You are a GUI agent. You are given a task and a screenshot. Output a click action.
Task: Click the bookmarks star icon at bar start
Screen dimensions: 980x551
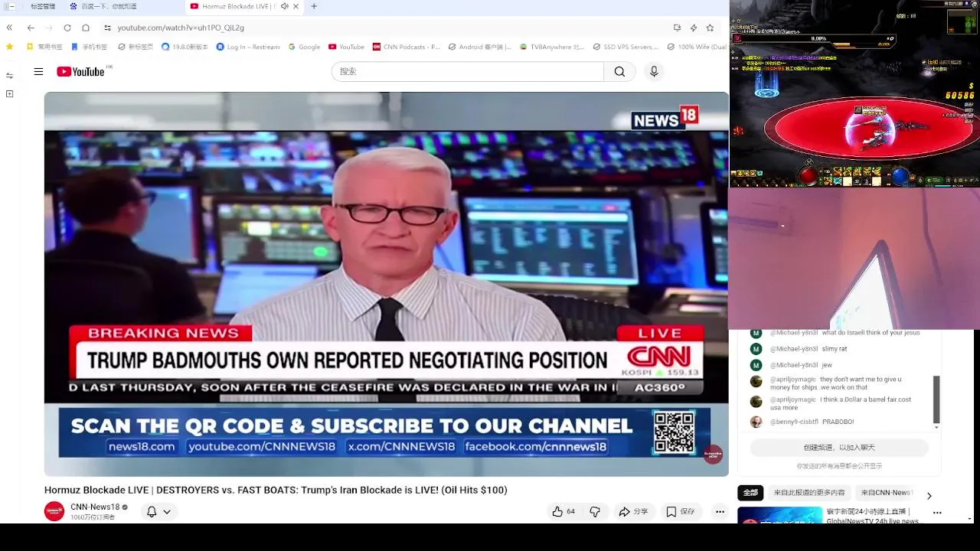[9, 47]
